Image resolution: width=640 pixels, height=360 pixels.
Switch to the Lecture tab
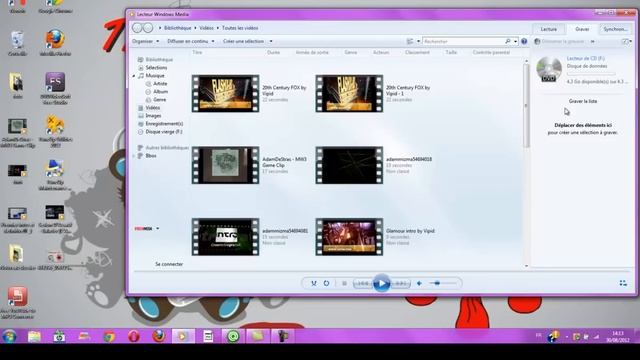coord(549,29)
